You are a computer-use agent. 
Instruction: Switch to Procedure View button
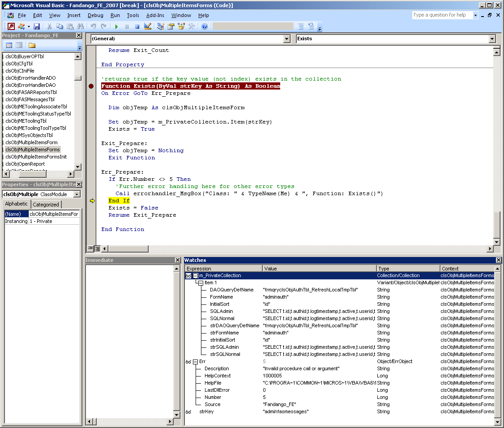point(90,248)
